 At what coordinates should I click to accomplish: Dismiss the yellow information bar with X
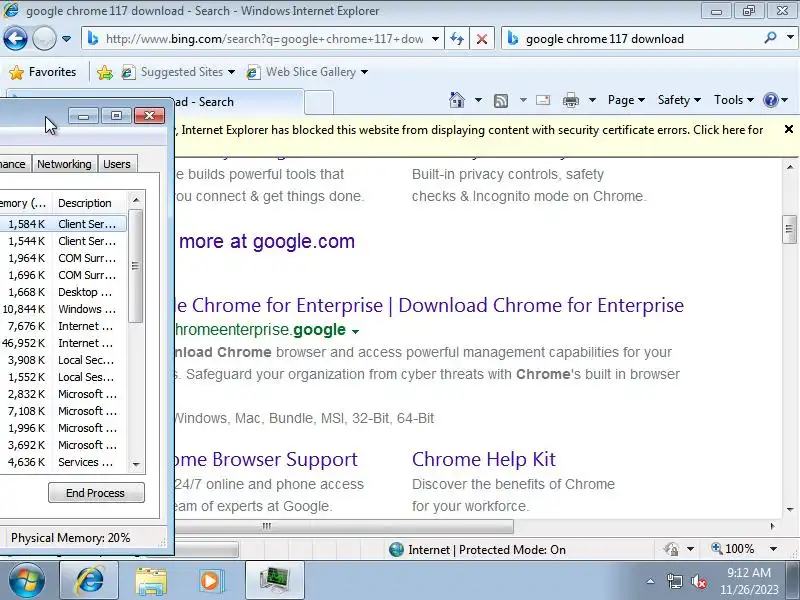[788, 130]
